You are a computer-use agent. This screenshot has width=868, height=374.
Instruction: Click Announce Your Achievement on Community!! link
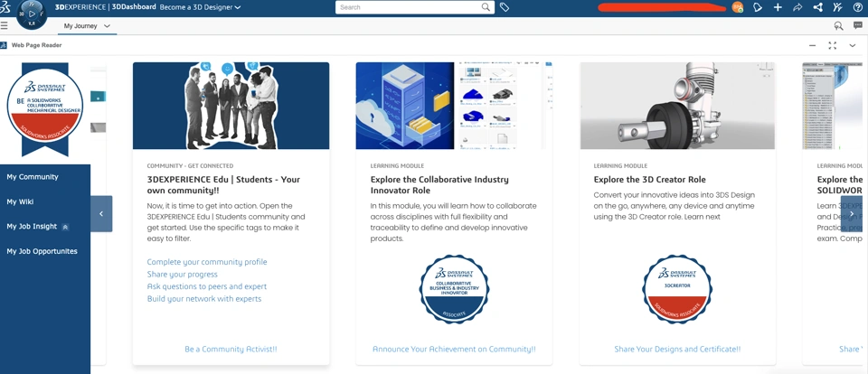pos(454,349)
